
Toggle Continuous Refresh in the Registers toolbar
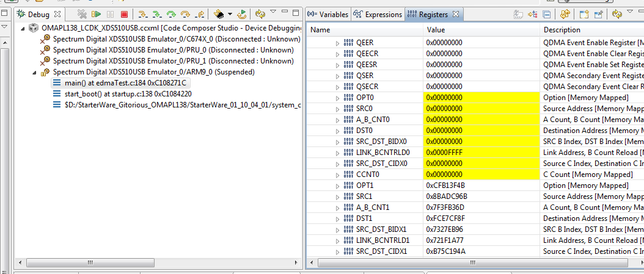coord(565,15)
